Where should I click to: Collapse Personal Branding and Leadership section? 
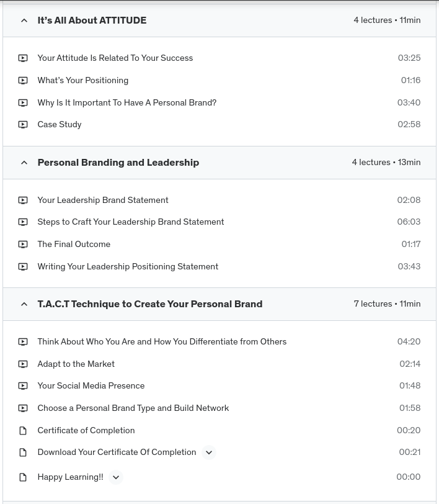point(24,163)
